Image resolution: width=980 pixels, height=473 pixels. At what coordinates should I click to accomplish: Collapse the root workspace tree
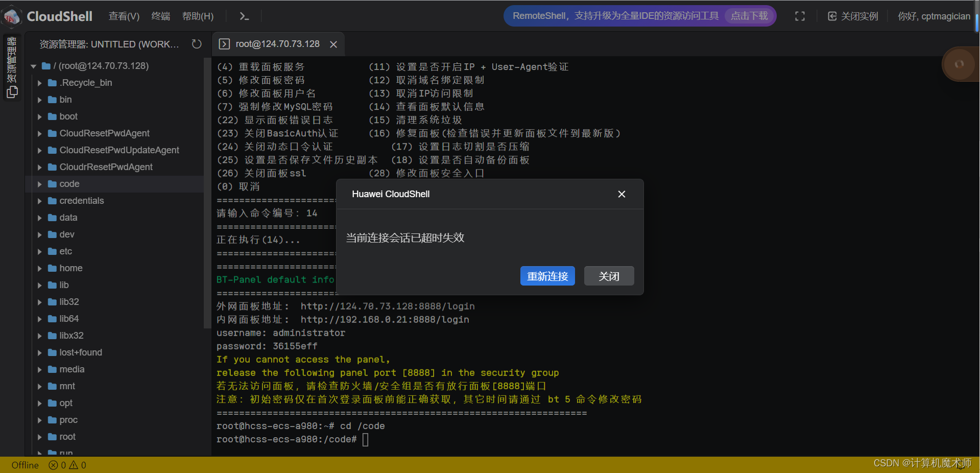pos(34,66)
